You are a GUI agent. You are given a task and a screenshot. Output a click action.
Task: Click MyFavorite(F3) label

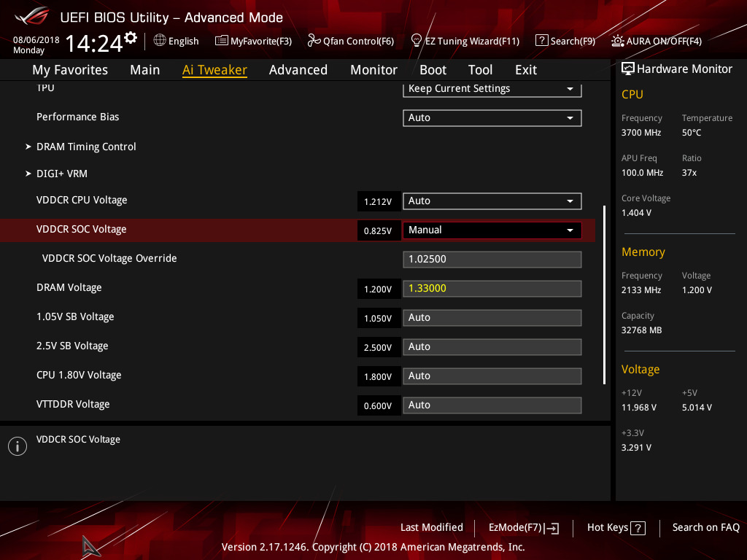(261, 42)
